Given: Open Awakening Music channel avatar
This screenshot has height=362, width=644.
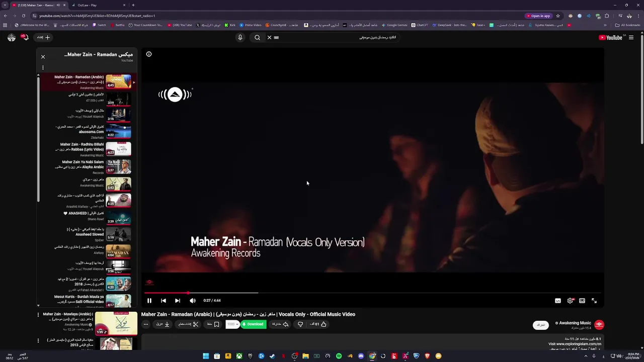Looking at the screenshot, I should point(599,324).
